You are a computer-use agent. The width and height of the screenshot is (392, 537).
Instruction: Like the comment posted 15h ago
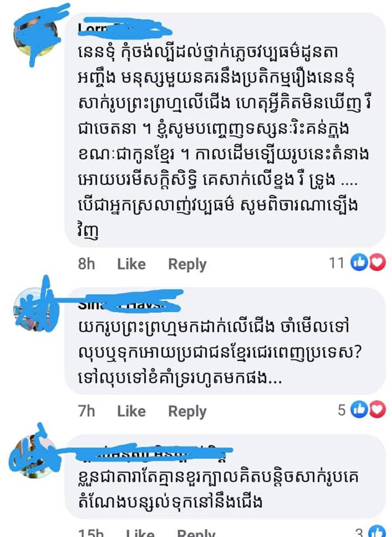[x=140, y=533]
